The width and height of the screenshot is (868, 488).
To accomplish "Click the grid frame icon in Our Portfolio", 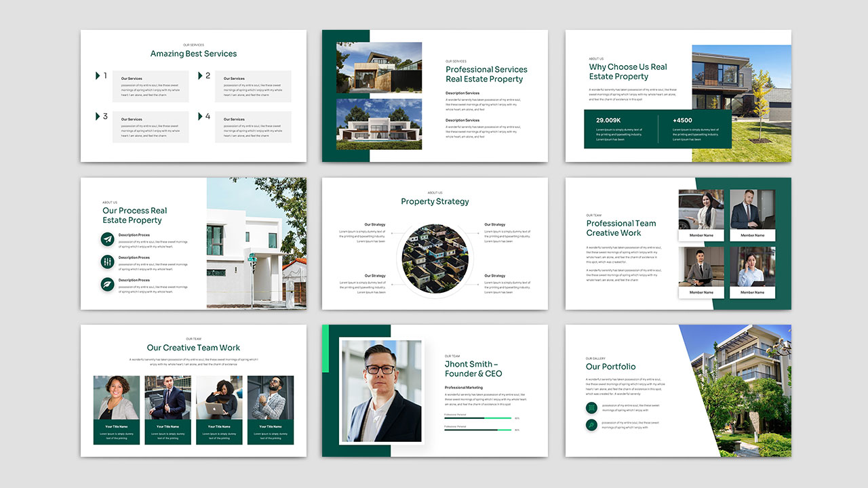I will (x=591, y=407).
